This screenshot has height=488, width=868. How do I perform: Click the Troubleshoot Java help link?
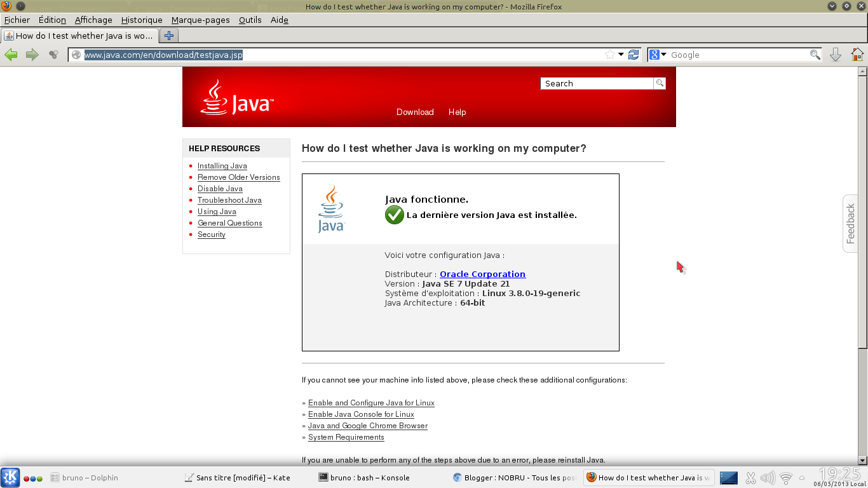pos(229,200)
